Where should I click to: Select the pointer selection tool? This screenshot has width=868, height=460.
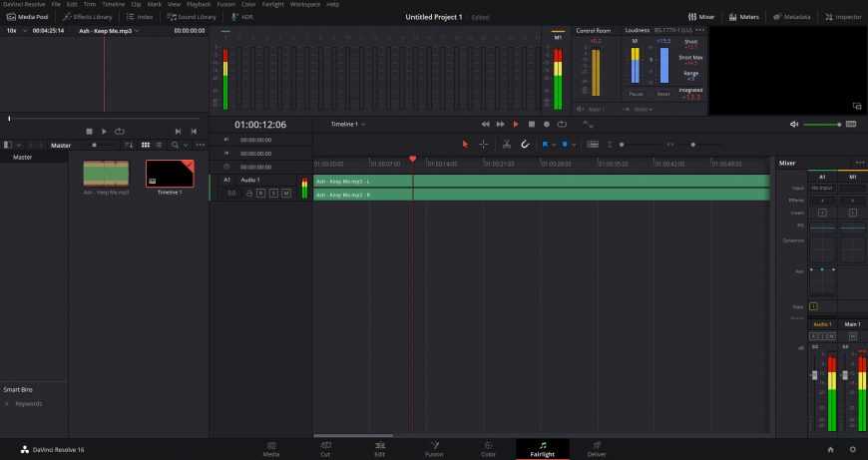pos(465,145)
